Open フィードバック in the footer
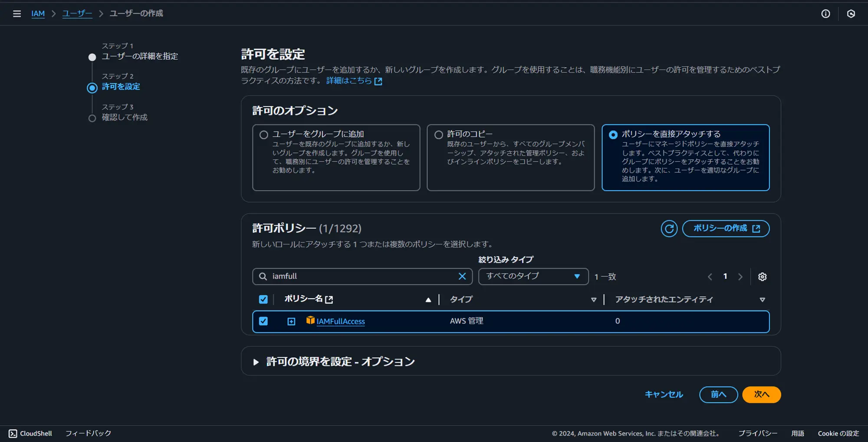 coord(88,433)
